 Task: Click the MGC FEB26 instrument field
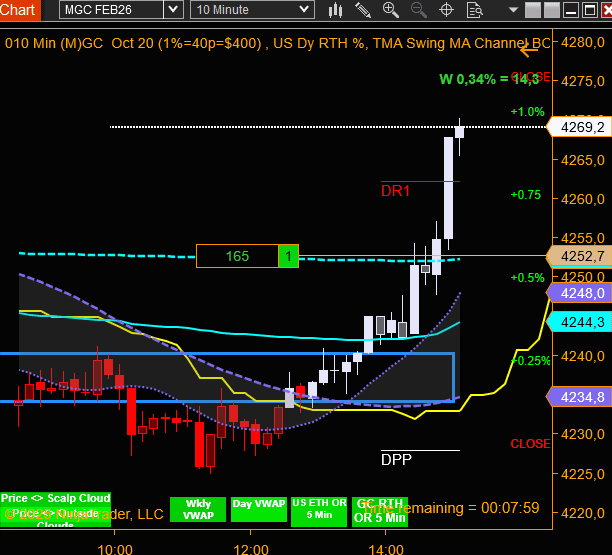click(111, 9)
